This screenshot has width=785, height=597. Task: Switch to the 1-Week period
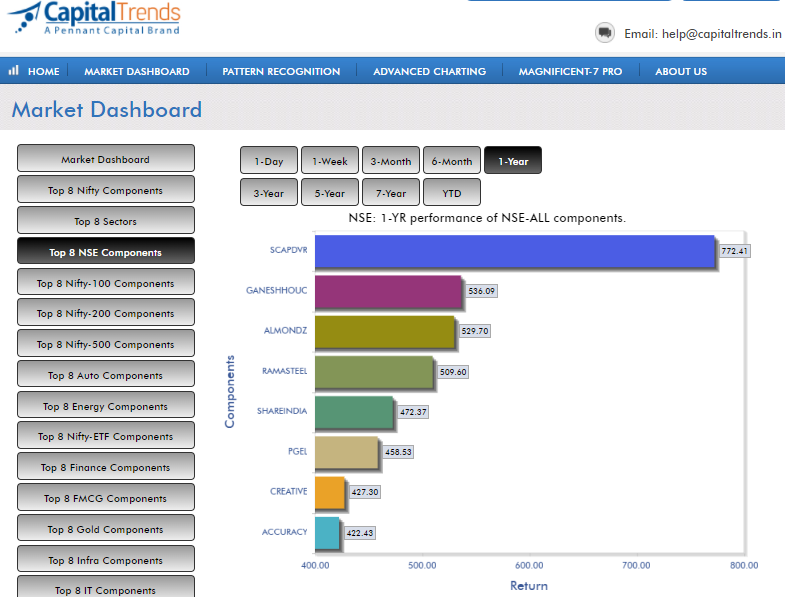pyautogui.click(x=330, y=161)
